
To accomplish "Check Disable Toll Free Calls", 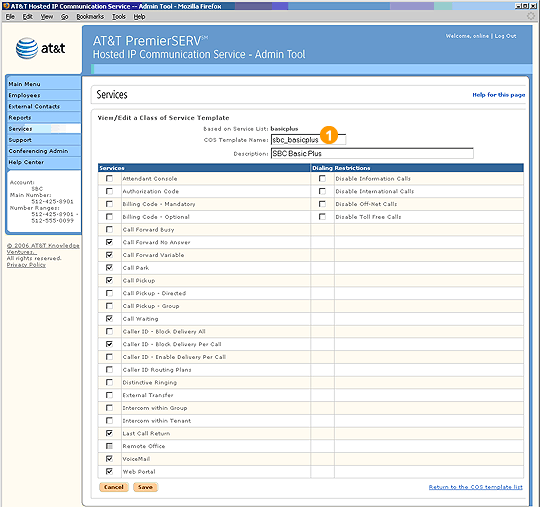I will pos(322,217).
